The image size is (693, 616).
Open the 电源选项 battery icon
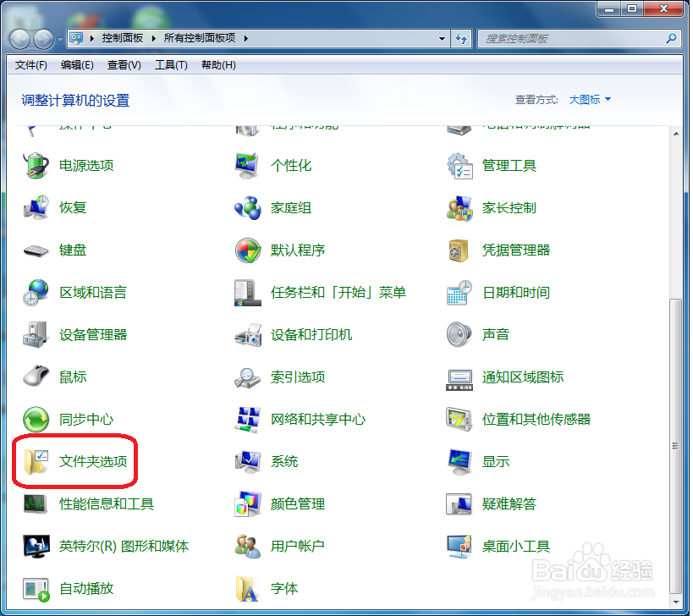tap(36, 165)
